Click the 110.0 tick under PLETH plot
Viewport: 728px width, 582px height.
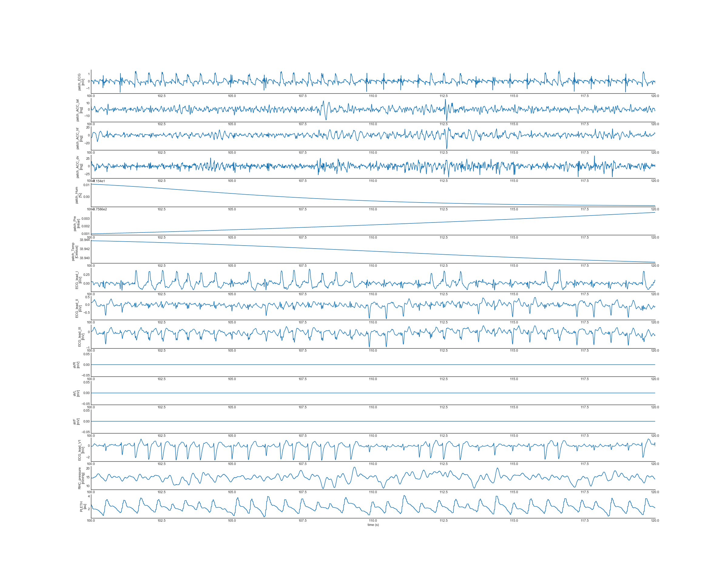373,520
